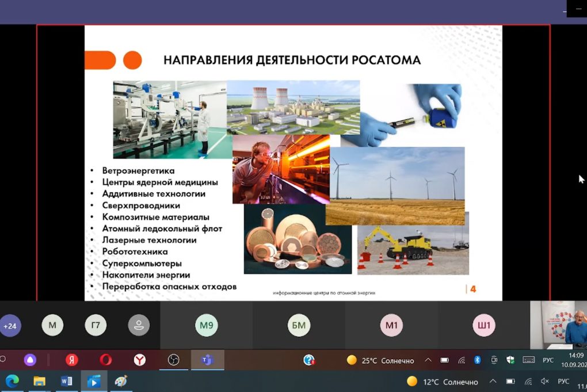Screen dimensions: 587x392
Task: Open the 25°C Солнечно weather widget
Action: 380,360
